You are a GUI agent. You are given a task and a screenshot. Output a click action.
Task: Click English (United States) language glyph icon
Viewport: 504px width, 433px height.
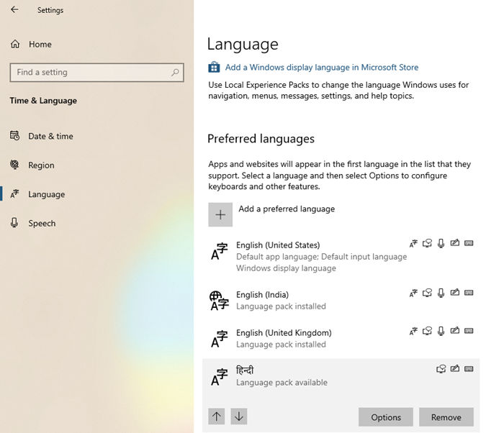[x=219, y=252]
